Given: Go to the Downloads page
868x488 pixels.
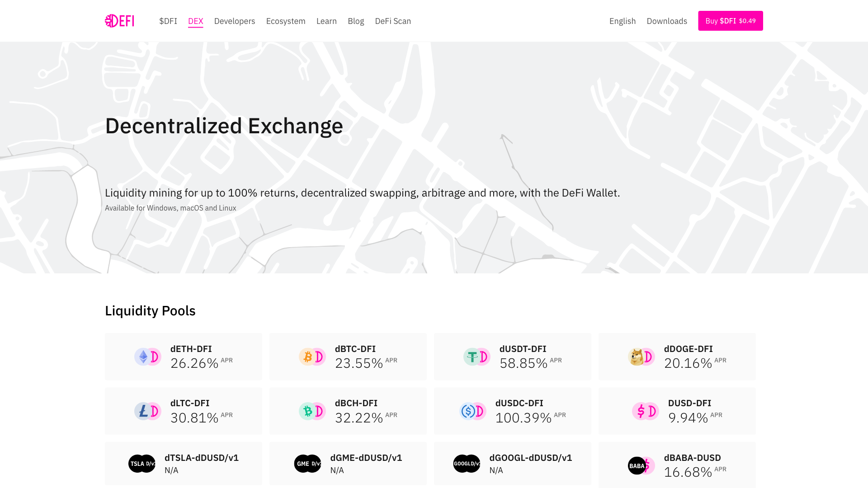Looking at the screenshot, I should [x=667, y=21].
